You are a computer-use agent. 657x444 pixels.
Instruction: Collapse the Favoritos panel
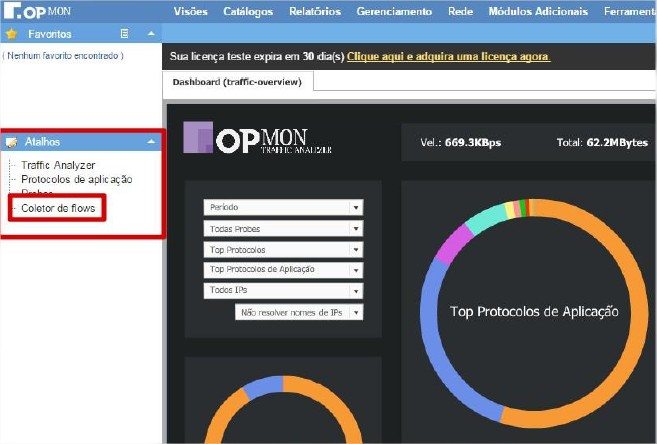coord(150,34)
